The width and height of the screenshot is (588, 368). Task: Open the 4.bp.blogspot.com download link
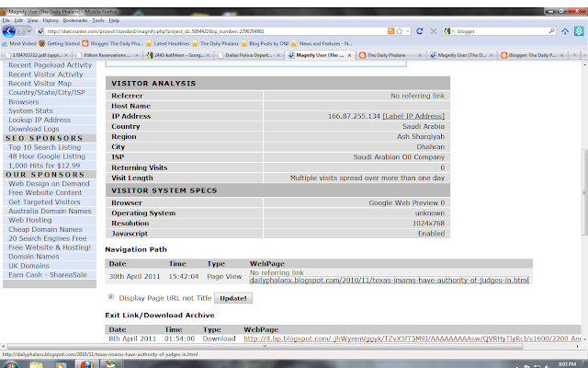coord(413,339)
